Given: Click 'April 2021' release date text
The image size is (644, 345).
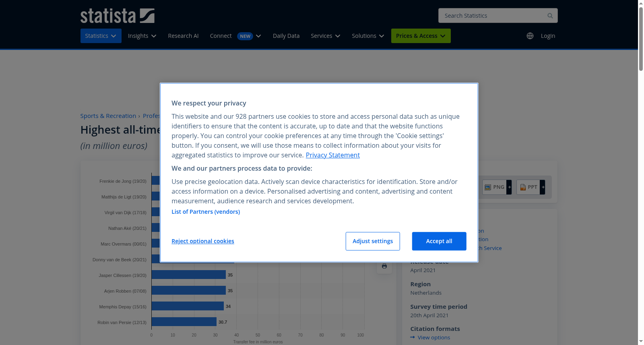Looking at the screenshot, I should click(423, 270).
